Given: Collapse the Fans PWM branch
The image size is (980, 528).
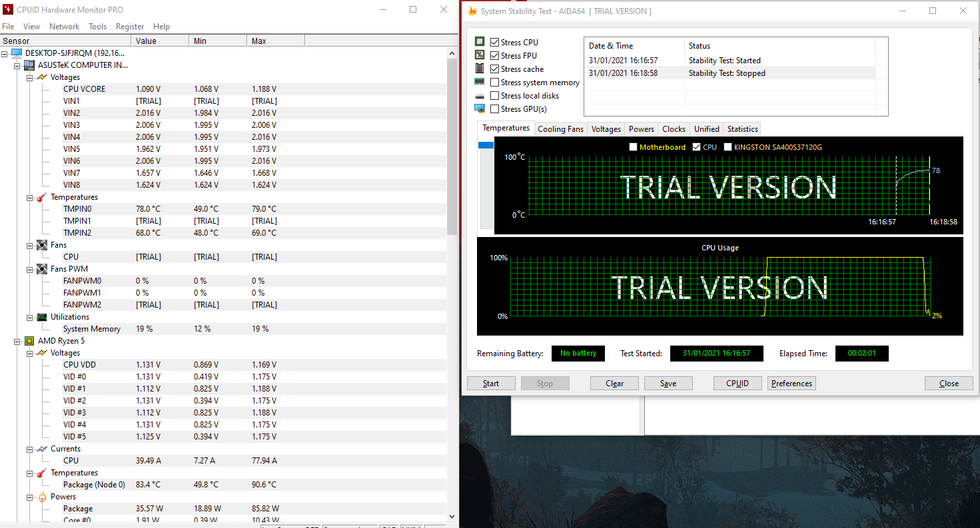Looking at the screenshot, I should click(x=30, y=269).
